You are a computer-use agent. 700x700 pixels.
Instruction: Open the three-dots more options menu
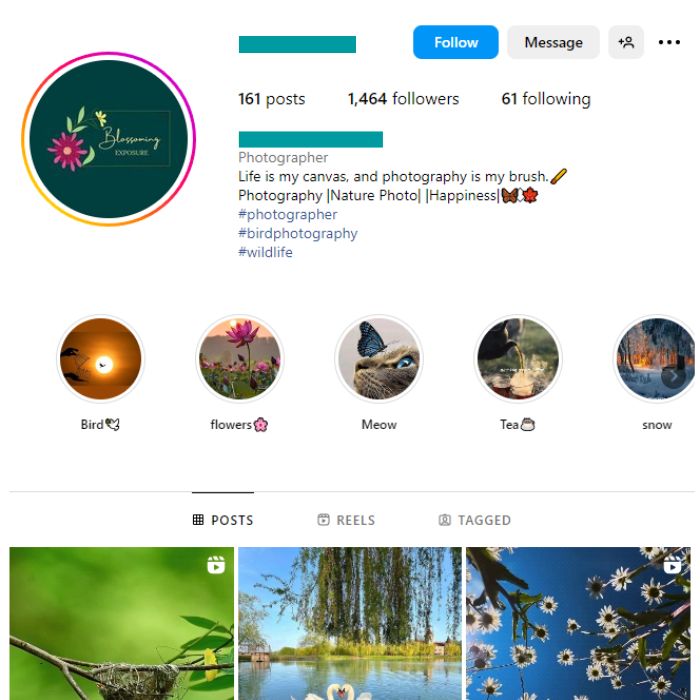coord(669,42)
